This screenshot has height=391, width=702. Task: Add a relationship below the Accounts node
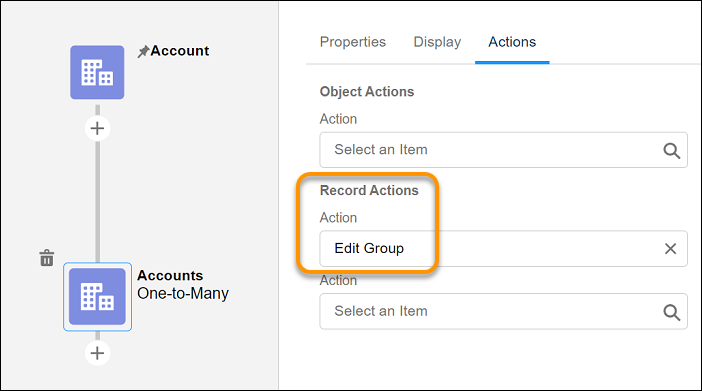97,353
